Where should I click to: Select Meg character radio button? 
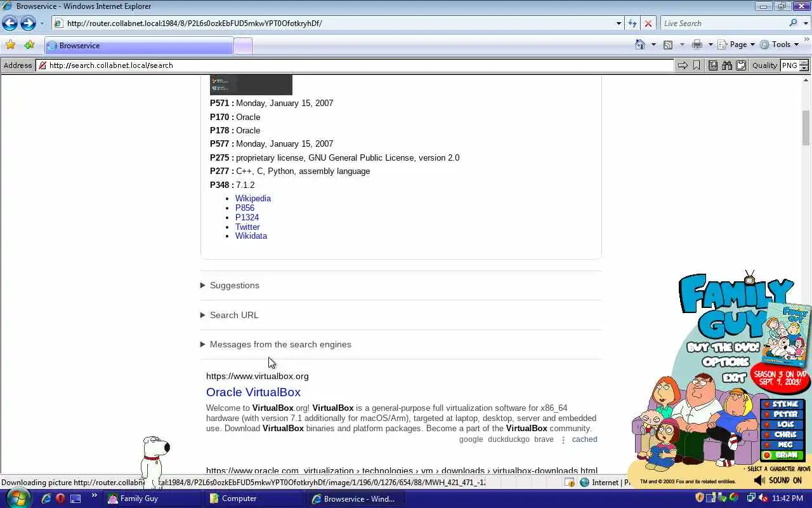click(x=766, y=444)
